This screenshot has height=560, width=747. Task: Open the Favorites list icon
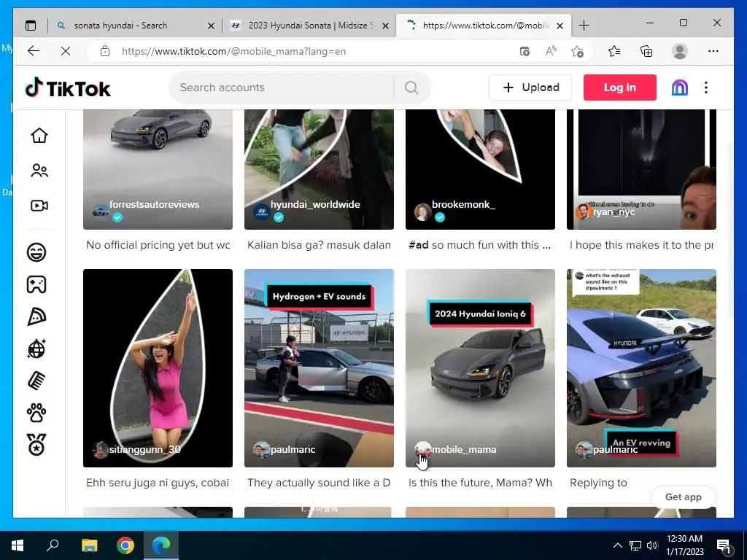click(614, 52)
